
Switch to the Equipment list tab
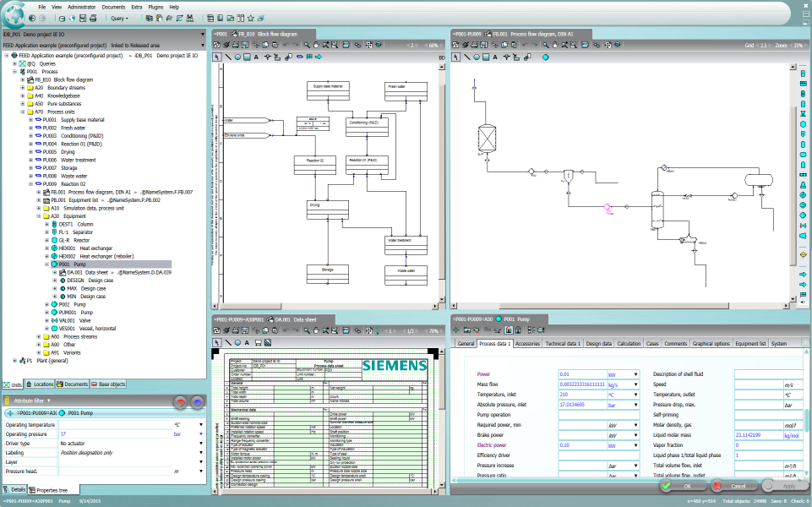point(749,343)
